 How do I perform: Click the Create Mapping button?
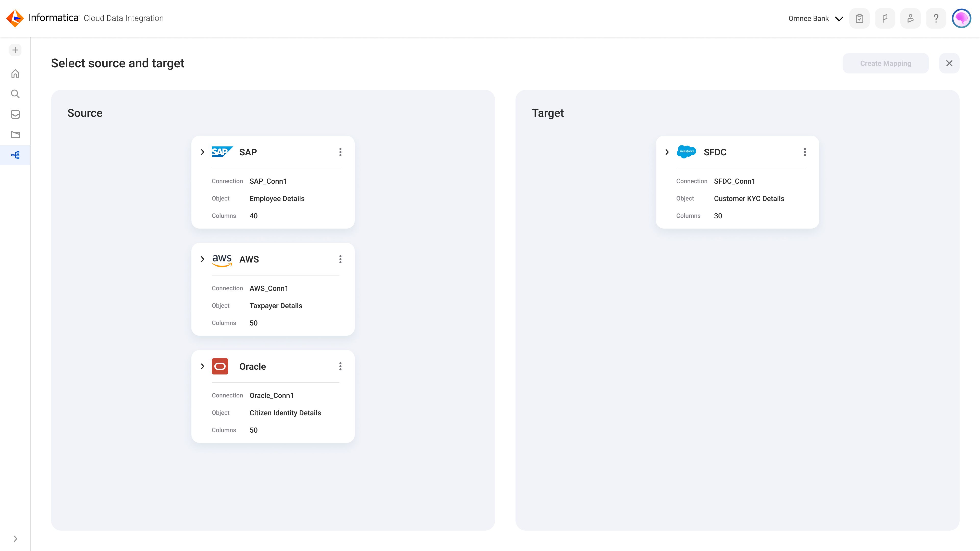886,63
